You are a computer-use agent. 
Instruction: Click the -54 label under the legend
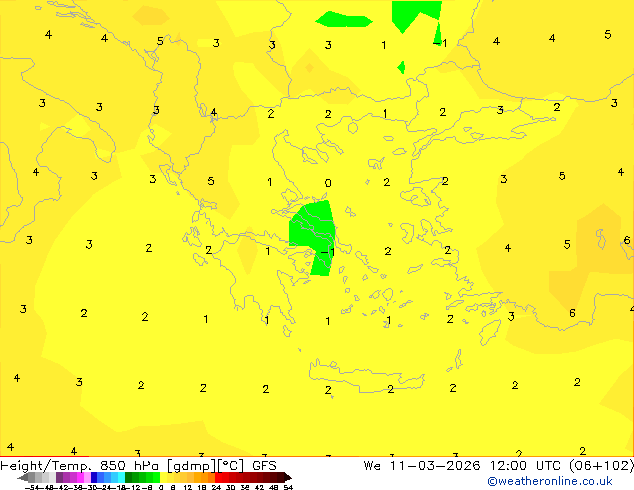[32, 487]
